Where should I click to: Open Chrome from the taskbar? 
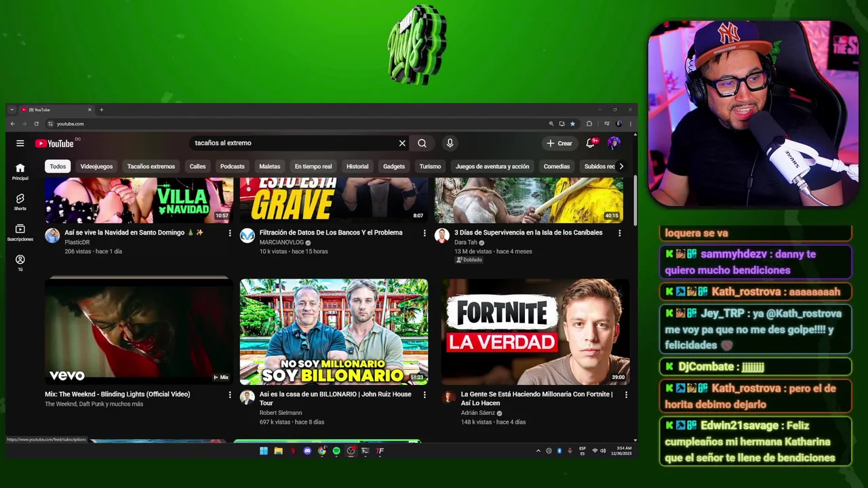(x=321, y=451)
